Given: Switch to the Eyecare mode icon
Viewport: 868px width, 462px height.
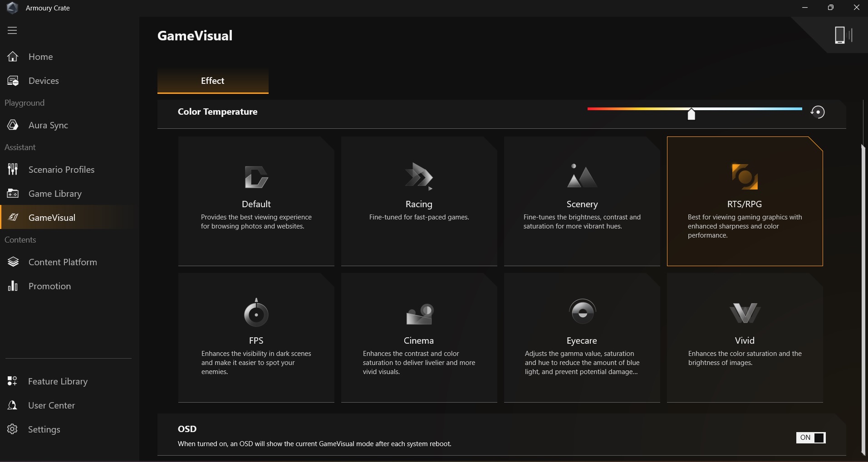Looking at the screenshot, I should (582, 312).
